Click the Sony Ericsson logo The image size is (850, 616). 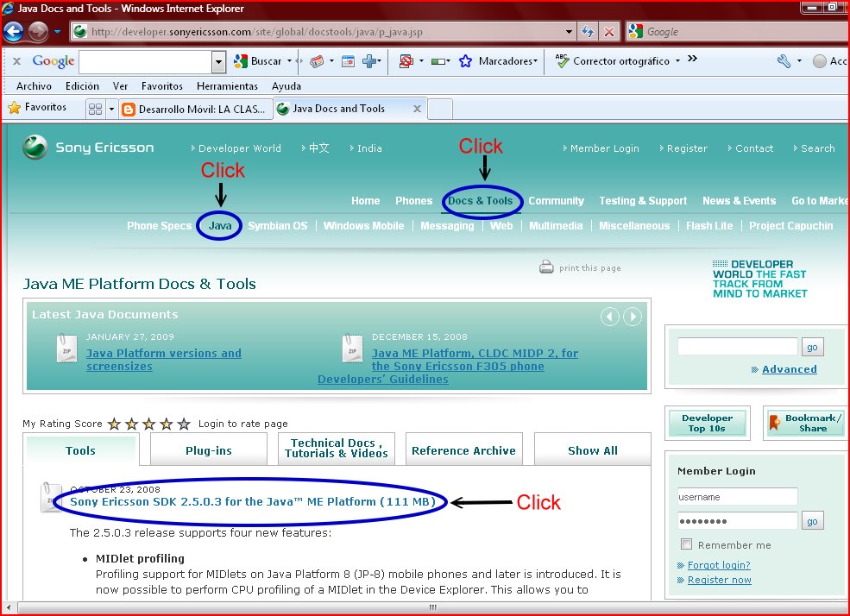pyautogui.click(x=88, y=148)
